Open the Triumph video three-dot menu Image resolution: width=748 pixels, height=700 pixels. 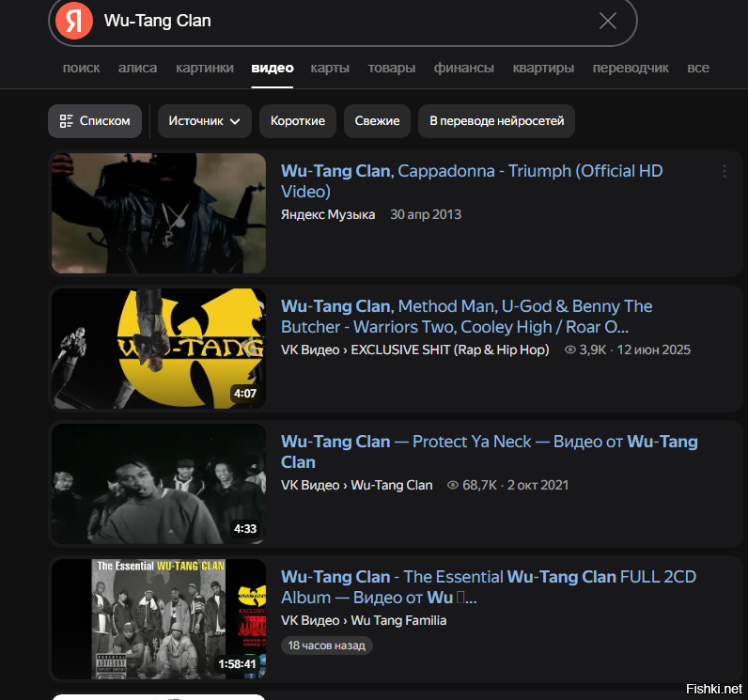(x=725, y=171)
